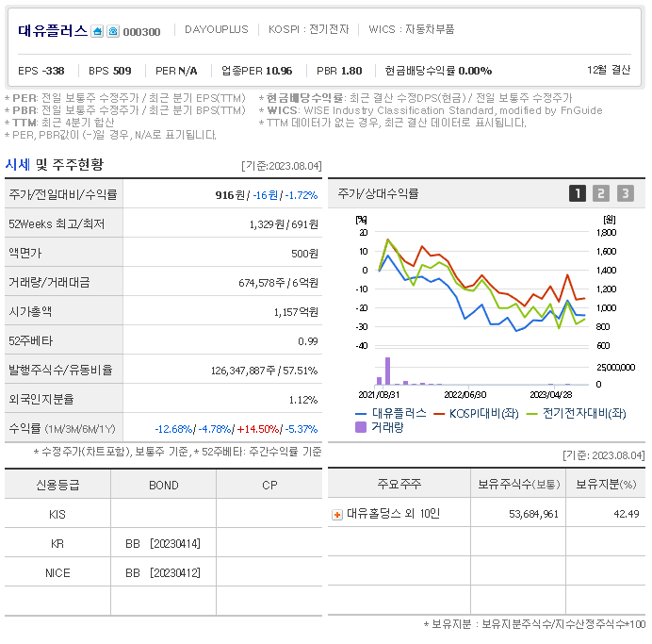Click the WICS : 자동차부품 classification
The image size is (652, 644).
(x=412, y=29)
